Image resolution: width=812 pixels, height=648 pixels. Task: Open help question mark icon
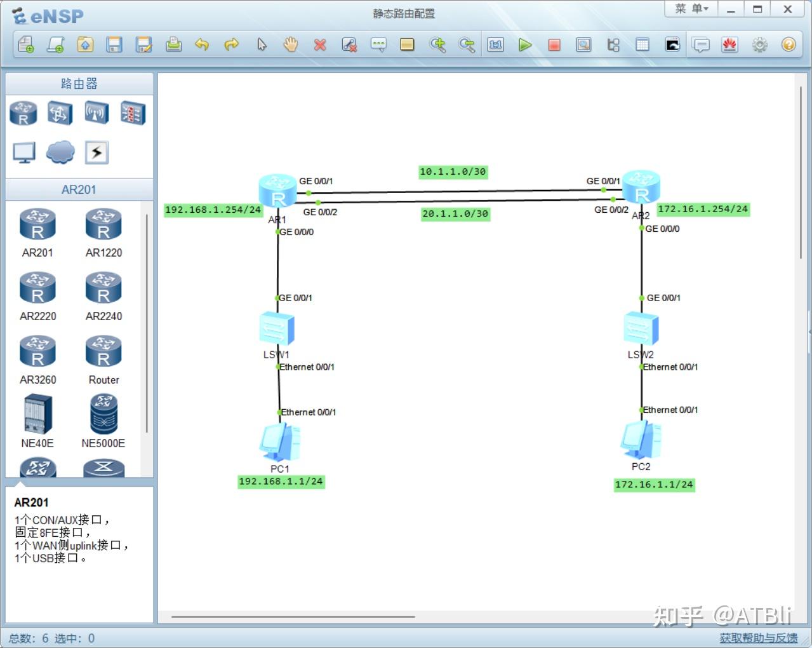(x=789, y=44)
